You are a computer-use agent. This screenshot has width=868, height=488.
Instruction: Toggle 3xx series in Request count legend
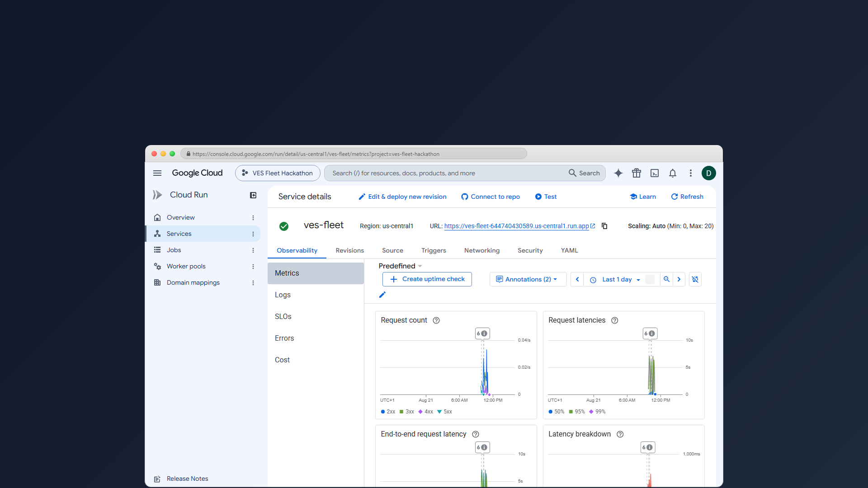coord(407,412)
